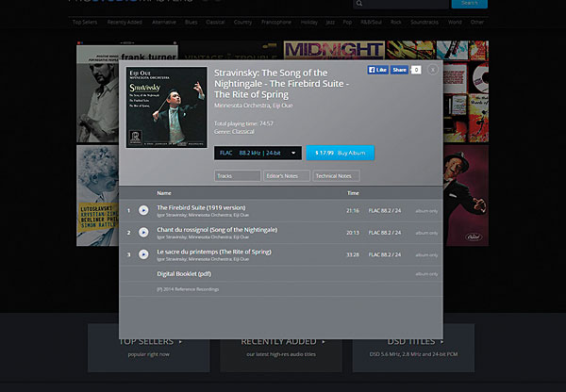Click FLAC 88.2 / 24 on Firebird row
The height and width of the screenshot is (392, 566).
click(x=385, y=210)
